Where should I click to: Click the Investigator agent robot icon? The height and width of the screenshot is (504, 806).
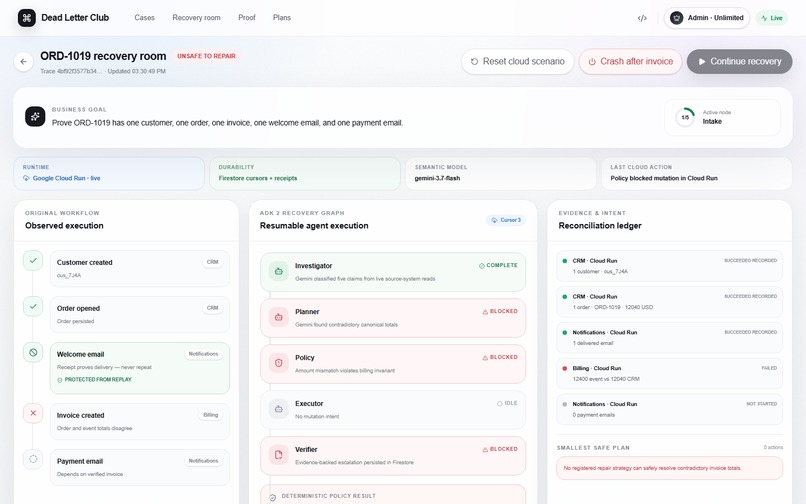click(279, 271)
